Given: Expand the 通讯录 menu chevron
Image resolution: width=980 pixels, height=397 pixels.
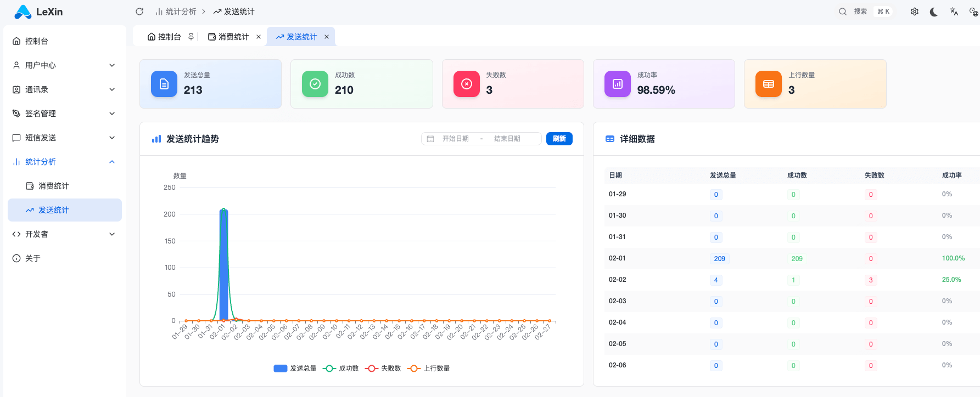Looking at the screenshot, I should 112,89.
